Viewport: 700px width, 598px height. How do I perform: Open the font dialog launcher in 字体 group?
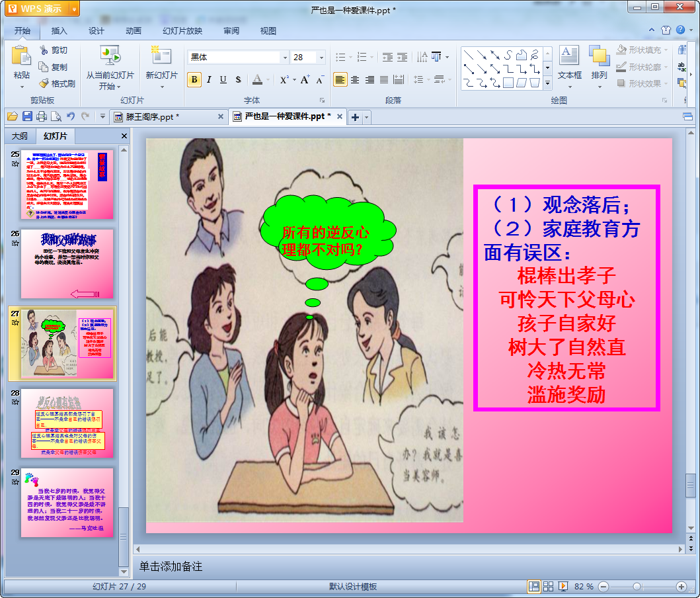(322, 101)
